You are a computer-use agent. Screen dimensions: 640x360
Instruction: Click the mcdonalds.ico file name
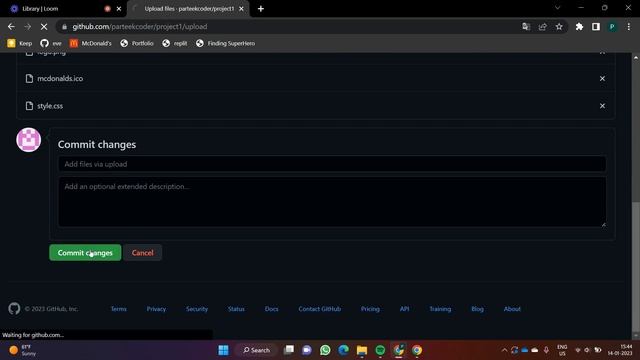pos(60,78)
